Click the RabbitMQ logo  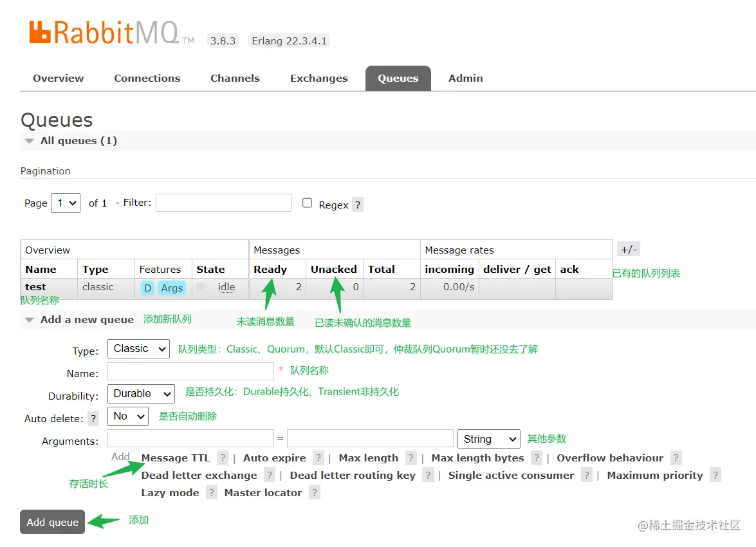click(x=111, y=32)
